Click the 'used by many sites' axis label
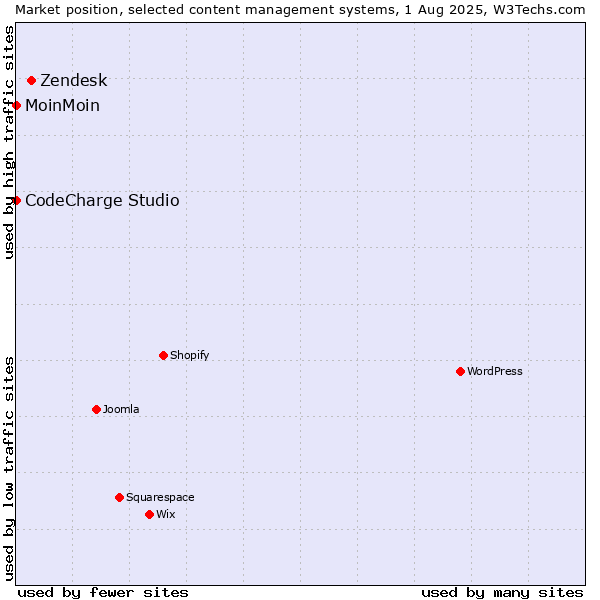The image size is (600, 600). tap(502, 593)
